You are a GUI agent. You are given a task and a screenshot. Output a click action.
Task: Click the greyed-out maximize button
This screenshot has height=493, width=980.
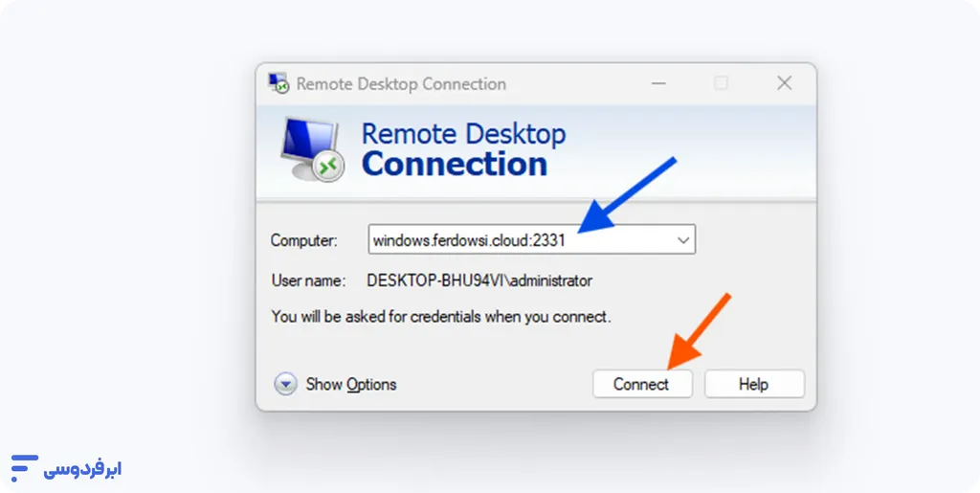[x=721, y=83]
